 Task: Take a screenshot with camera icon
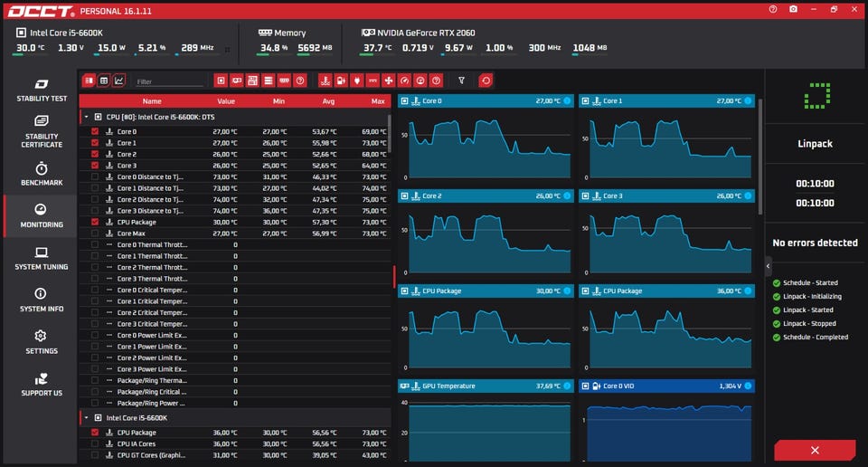[x=793, y=9]
